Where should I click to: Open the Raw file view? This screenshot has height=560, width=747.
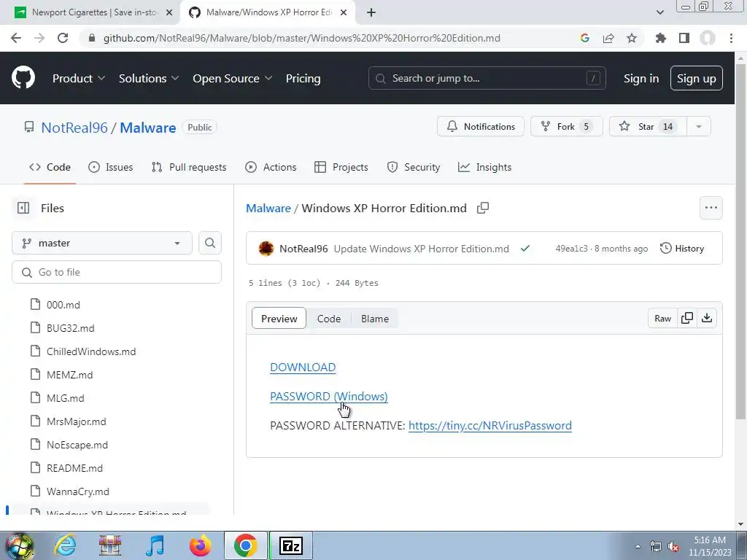click(662, 318)
